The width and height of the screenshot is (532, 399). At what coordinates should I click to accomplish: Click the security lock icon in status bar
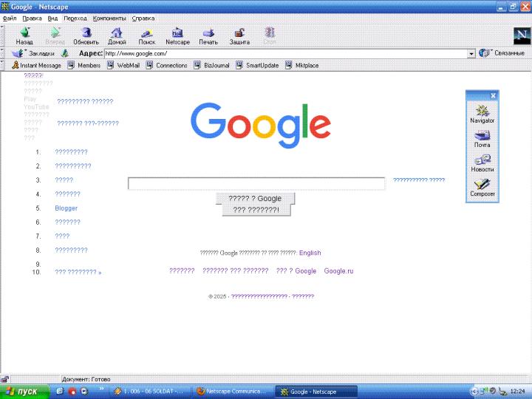4,379
